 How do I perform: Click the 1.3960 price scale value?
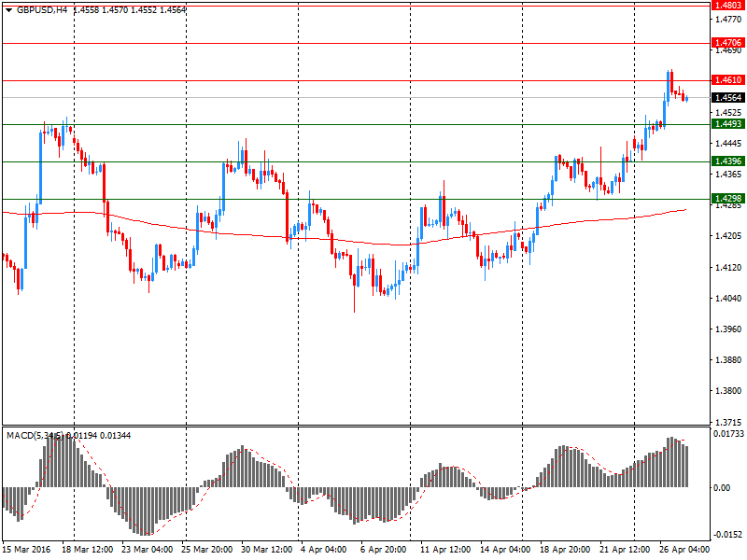pyautogui.click(x=728, y=329)
